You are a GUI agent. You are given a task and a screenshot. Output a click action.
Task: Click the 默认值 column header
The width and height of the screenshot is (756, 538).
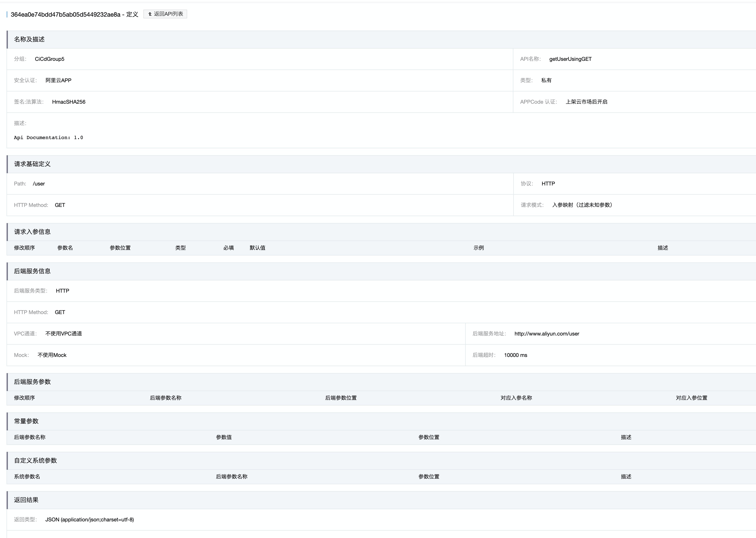coord(257,248)
